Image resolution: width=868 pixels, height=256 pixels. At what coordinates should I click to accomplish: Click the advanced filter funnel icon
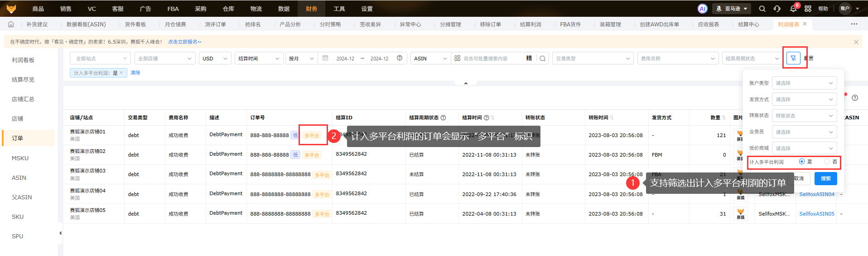[793, 58]
